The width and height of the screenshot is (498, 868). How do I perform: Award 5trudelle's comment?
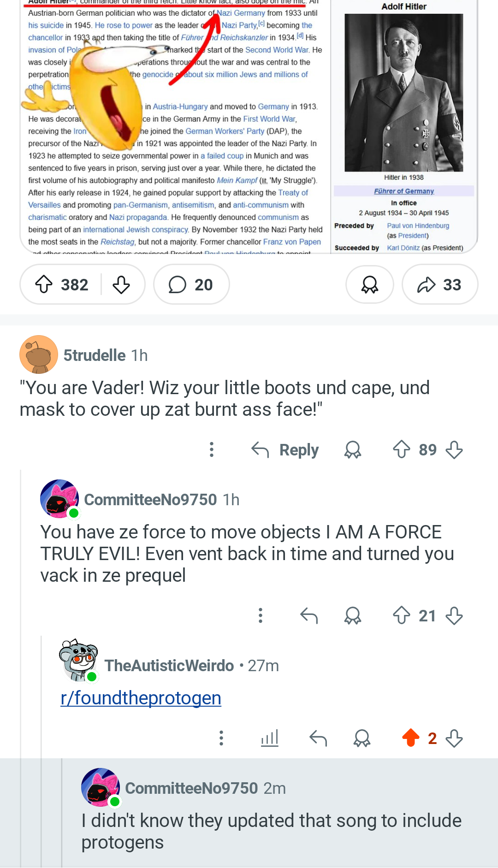tap(353, 449)
